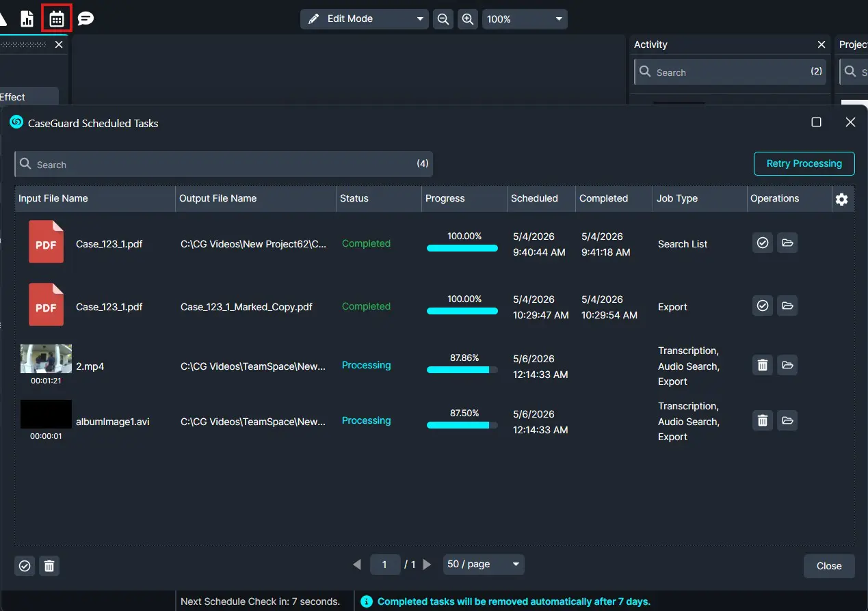This screenshot has height=611, width=868.
Task: Click the PDF icon of Search List task
Action: [46, 242]
